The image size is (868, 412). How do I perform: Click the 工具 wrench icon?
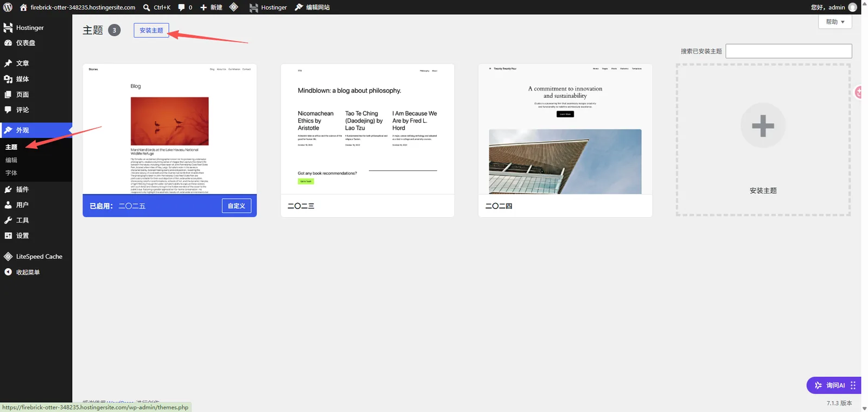pos(8,220)
